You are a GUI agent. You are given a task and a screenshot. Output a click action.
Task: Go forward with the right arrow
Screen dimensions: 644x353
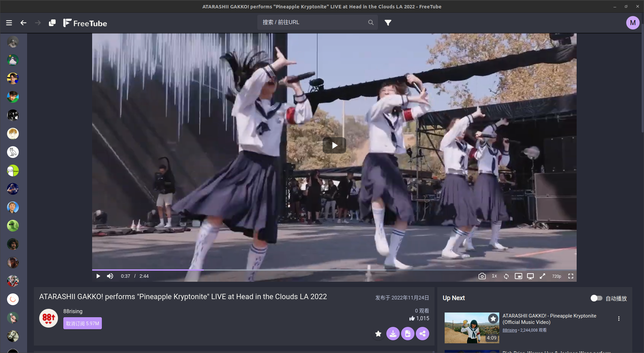click(38, 23)
